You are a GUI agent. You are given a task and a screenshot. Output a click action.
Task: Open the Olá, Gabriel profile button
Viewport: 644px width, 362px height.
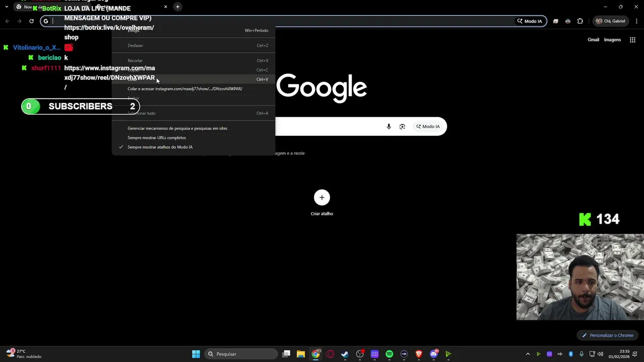(610, 21)
